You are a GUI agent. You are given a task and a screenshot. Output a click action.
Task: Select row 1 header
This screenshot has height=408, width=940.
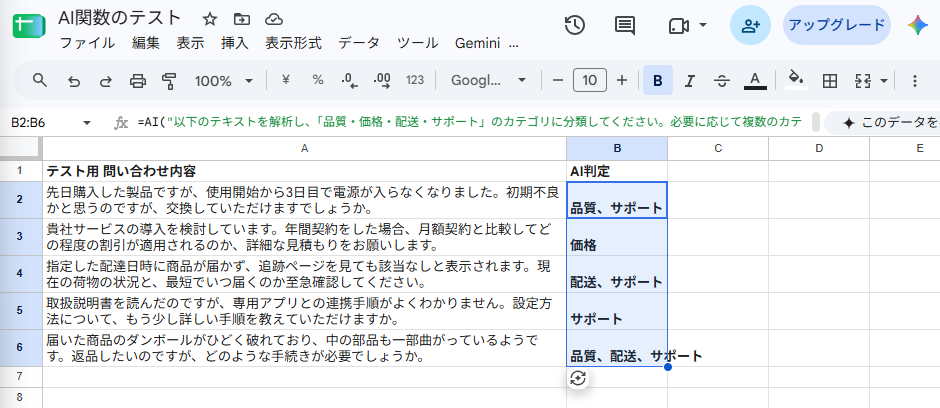click(21, 171)
